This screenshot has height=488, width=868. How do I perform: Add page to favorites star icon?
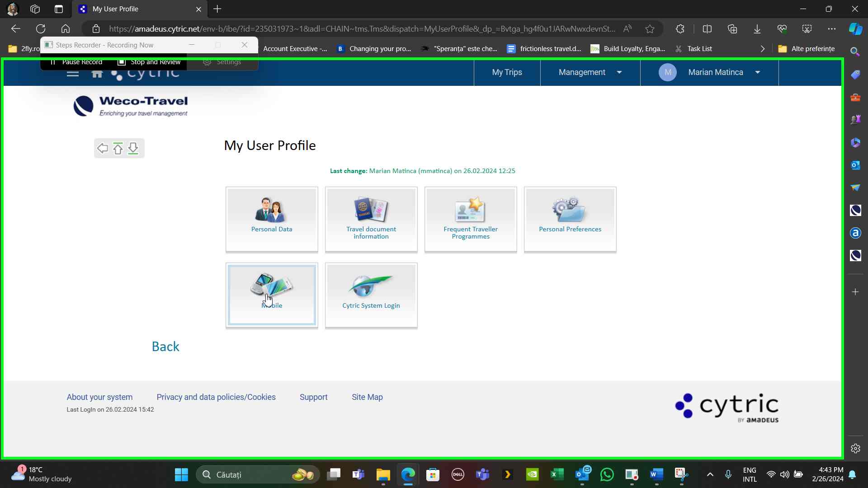650,29
